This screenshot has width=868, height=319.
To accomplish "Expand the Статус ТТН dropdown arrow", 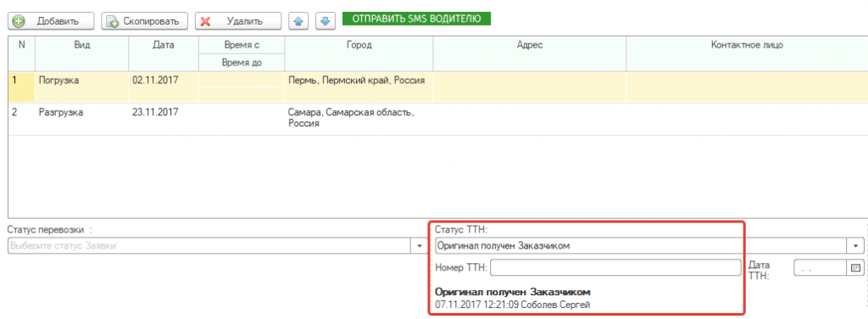I will coord(855,245).
